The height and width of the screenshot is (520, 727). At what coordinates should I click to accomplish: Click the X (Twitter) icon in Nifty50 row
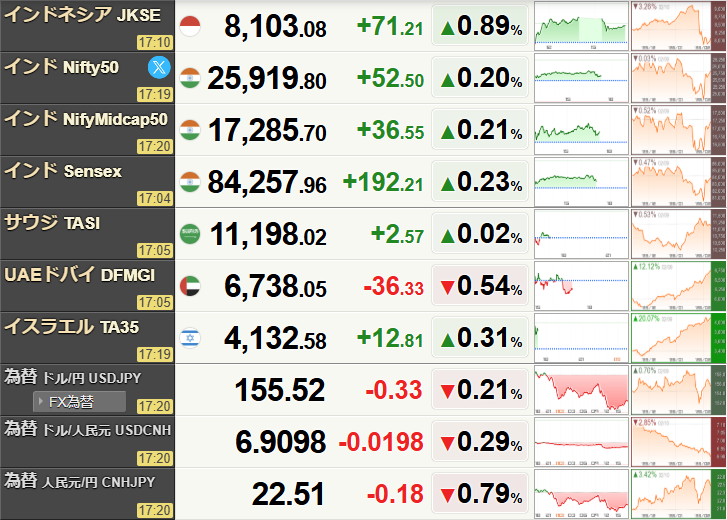point(159,67)
